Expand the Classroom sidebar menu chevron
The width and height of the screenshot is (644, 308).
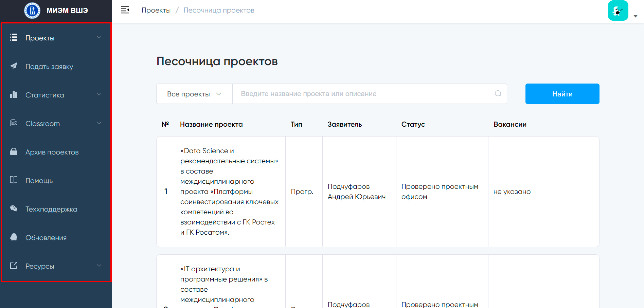tap(99, 123)
